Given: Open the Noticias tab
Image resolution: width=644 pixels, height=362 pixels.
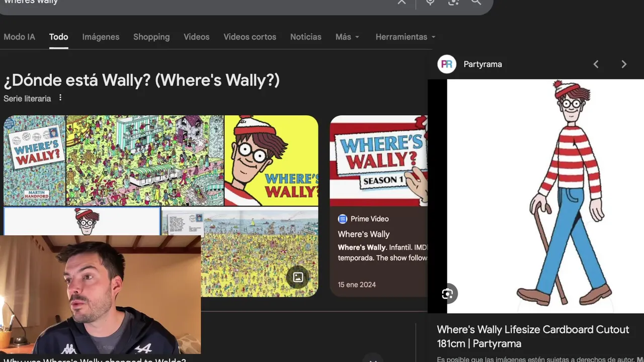Looking at the screenshot, I should [x=305, y=37].
